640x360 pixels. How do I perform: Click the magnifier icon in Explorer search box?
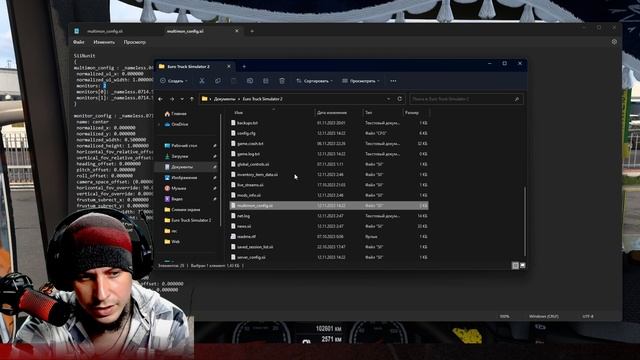517,99
